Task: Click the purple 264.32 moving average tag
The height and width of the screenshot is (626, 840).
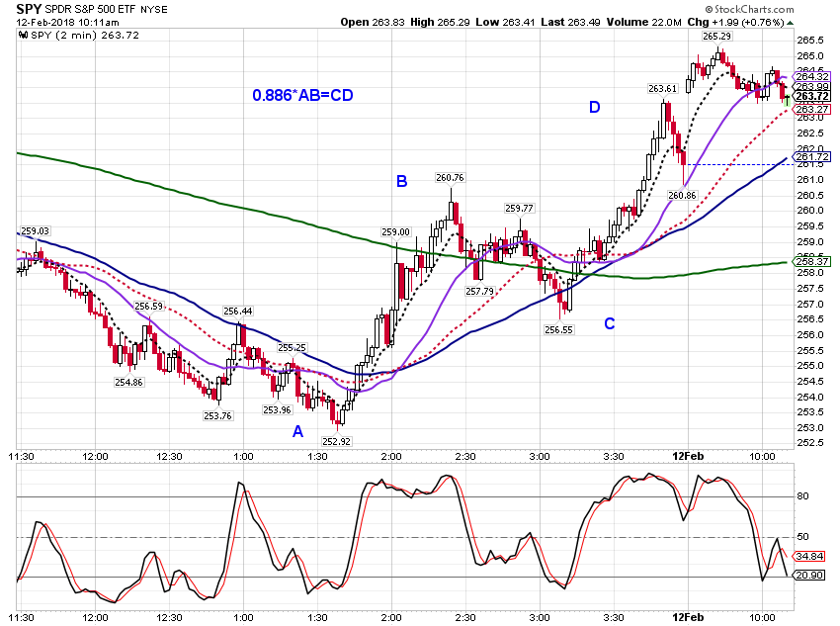Action: pos(812,76)
